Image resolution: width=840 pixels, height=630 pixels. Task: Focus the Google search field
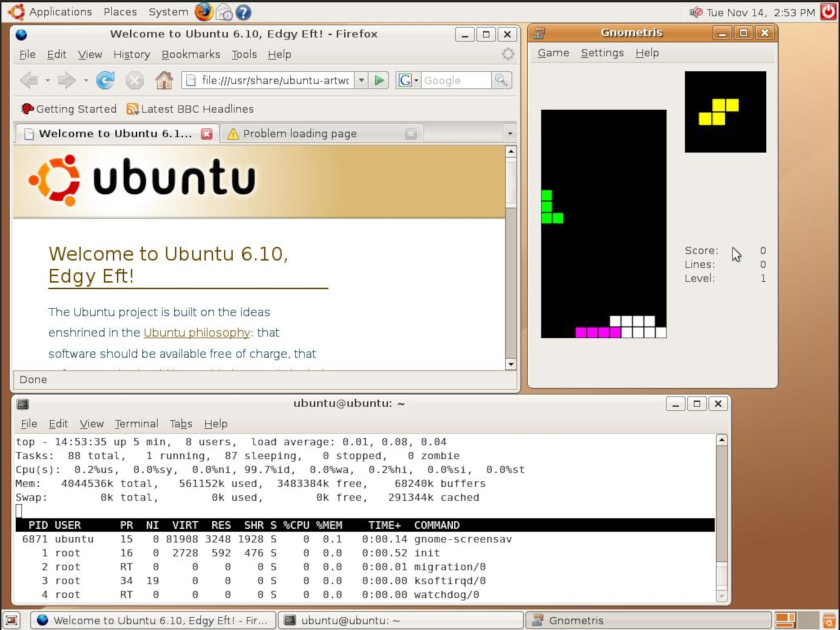456,80
